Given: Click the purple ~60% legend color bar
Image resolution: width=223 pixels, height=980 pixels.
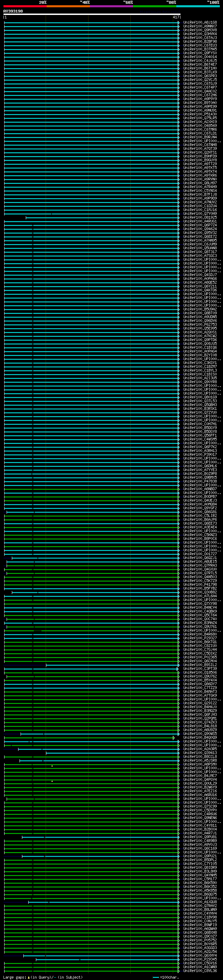Looking at the screenshot, I should 111,6.
